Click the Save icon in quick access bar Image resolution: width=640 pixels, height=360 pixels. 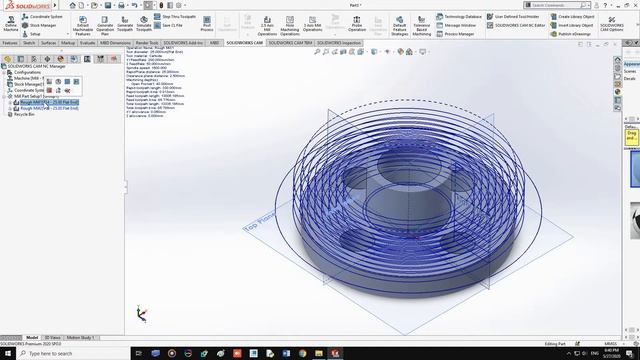coord(108,5)
